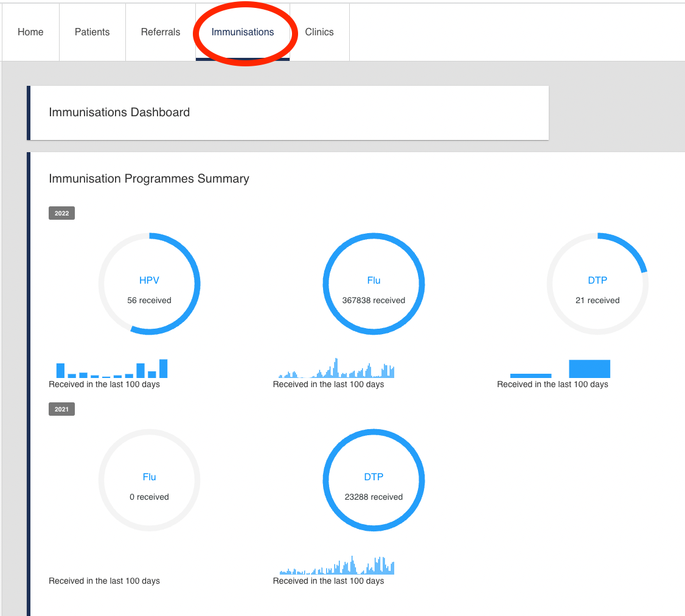
Task: Switch to the Patients tab
Action: pos(92,32)
